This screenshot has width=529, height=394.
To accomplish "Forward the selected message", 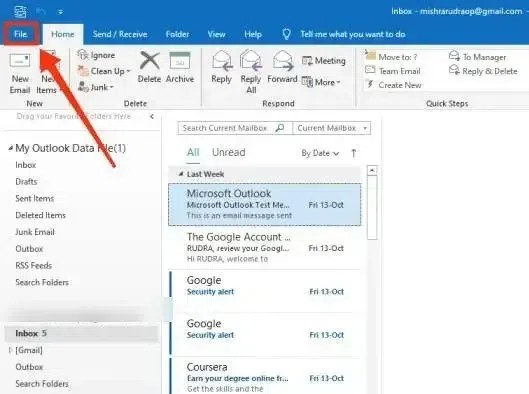I will tap(282, 67).
